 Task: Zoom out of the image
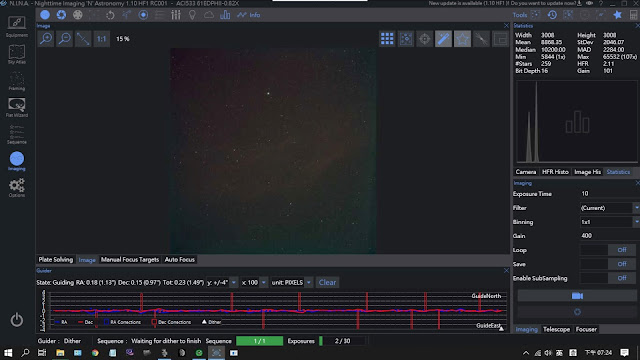click(x=64, y=39)
